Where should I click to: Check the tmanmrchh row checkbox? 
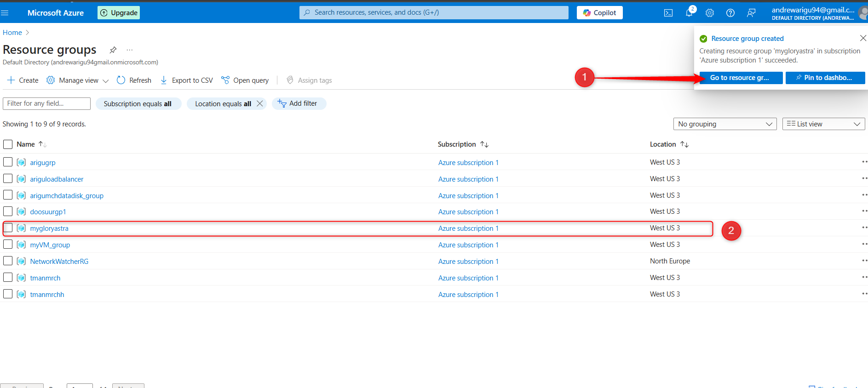pos(8,294)
